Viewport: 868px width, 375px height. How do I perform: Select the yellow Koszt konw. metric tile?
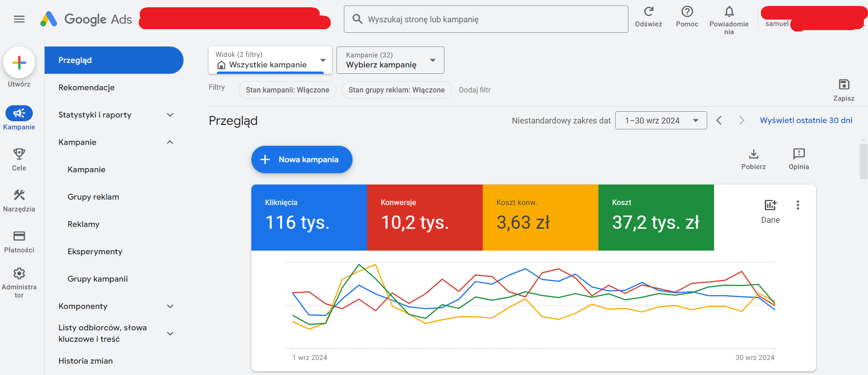pyautogui.click(x=541, y=217)
